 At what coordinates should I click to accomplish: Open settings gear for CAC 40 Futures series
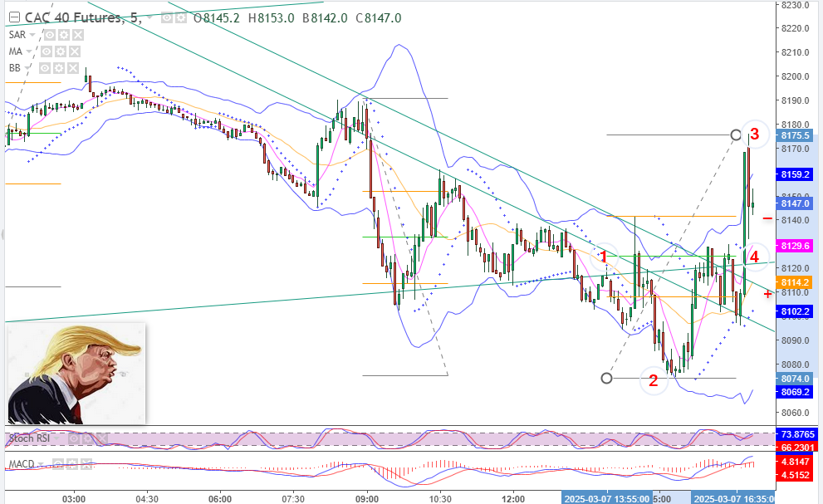point(180,17)
